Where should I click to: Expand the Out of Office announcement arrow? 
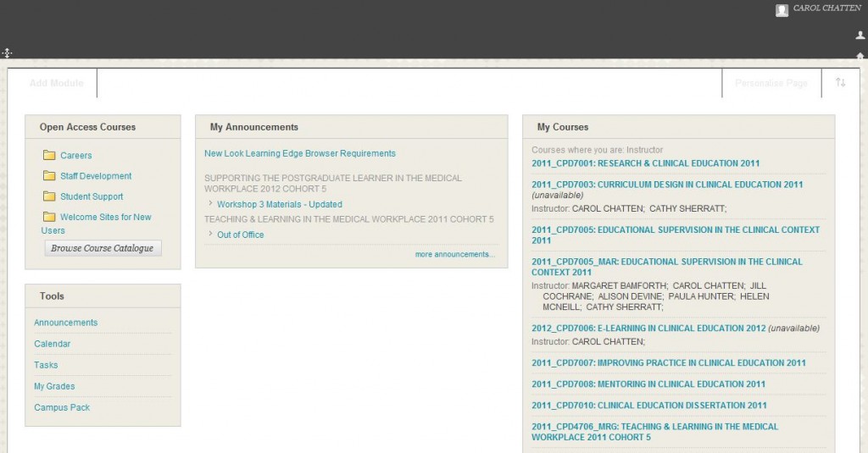click(209, 235)
